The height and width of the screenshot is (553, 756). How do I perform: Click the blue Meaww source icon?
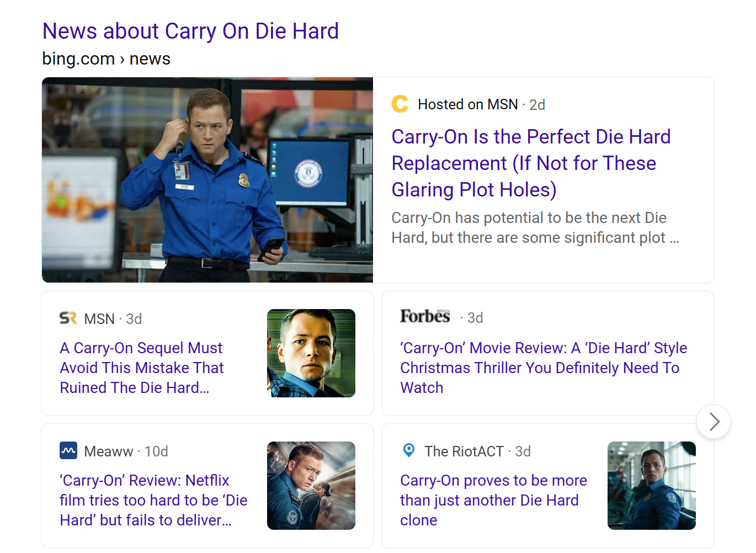pyautogui.click(x=68, y=451)
